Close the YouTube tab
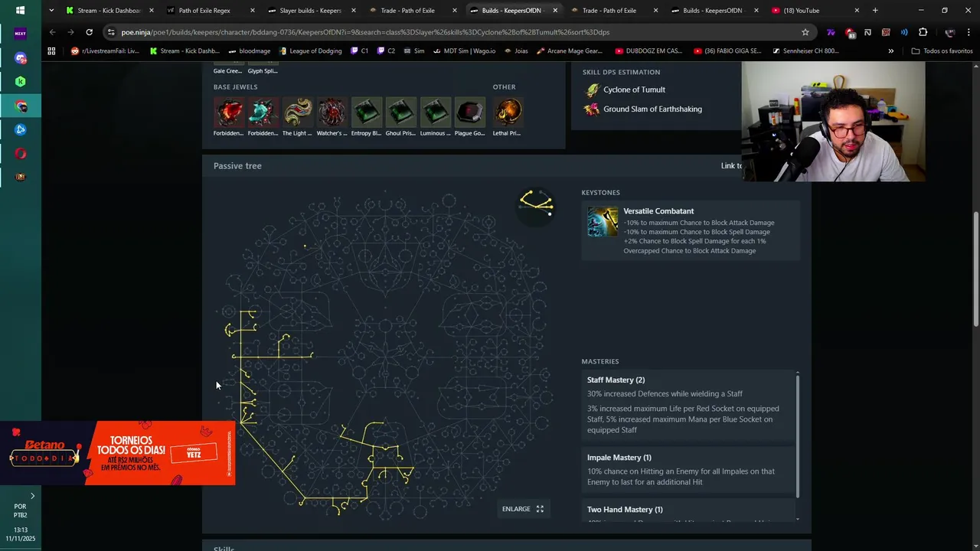The height and width of the screenshot is (551, 980). [856, 11]
